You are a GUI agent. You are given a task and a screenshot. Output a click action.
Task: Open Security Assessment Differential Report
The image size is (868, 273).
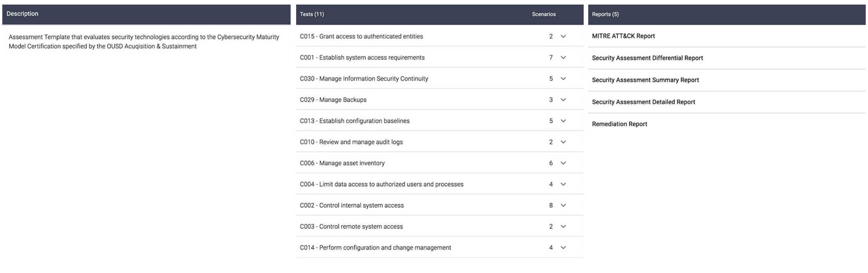point(647,58)
